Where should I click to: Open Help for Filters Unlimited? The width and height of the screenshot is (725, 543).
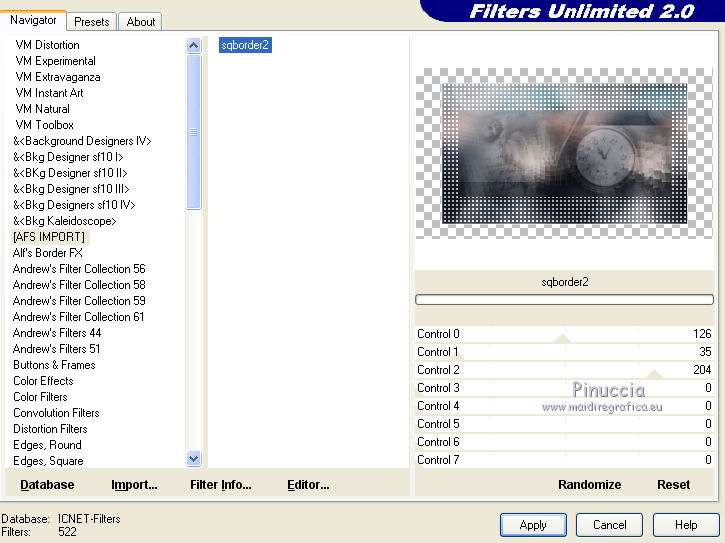pos(686,525)
